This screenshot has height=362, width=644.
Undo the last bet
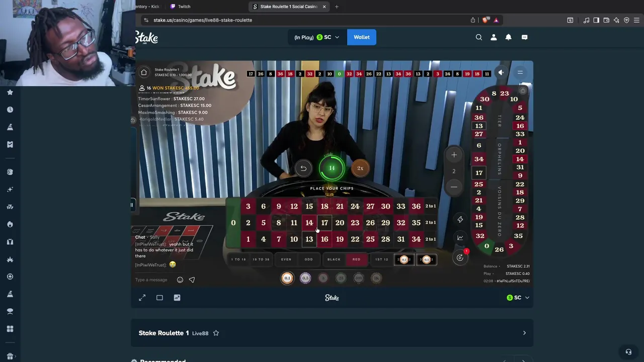pyautogui.click(x=303, y=168)
